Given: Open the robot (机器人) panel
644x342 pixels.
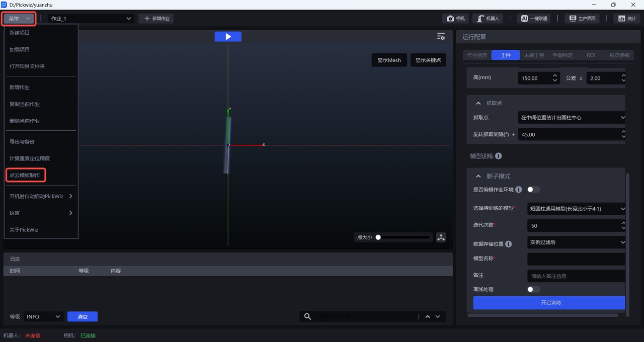Looking at the screenshot, I should [488, 19].
